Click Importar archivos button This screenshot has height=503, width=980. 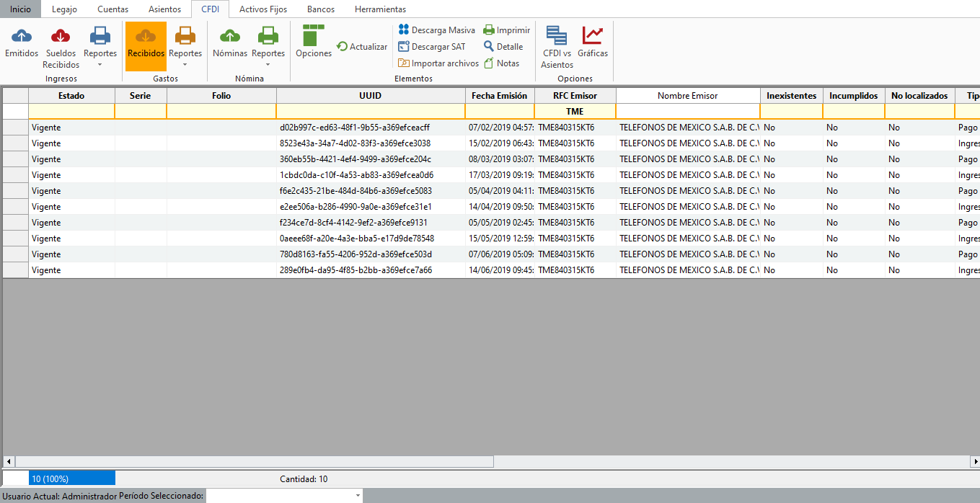click(x=438, y=63)
